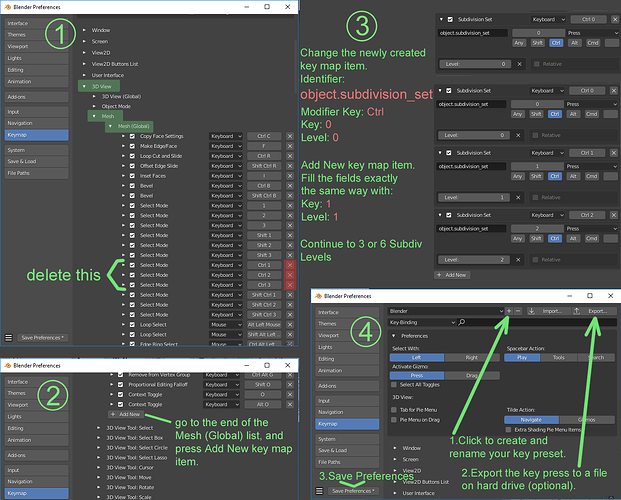Clear Level value in Subdivision Set Ctrl 2
This screenshot has height=500, width=621.
[518, 260]
